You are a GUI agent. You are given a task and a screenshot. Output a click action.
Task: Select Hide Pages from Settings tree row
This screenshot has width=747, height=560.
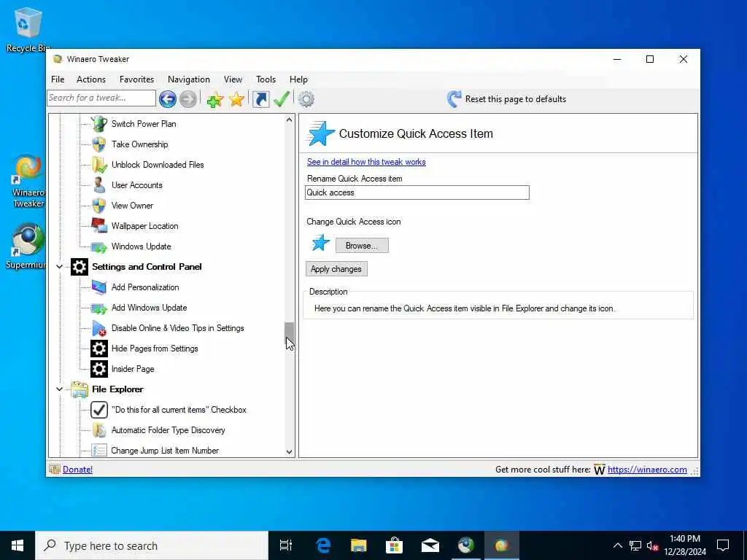point(144,349)
